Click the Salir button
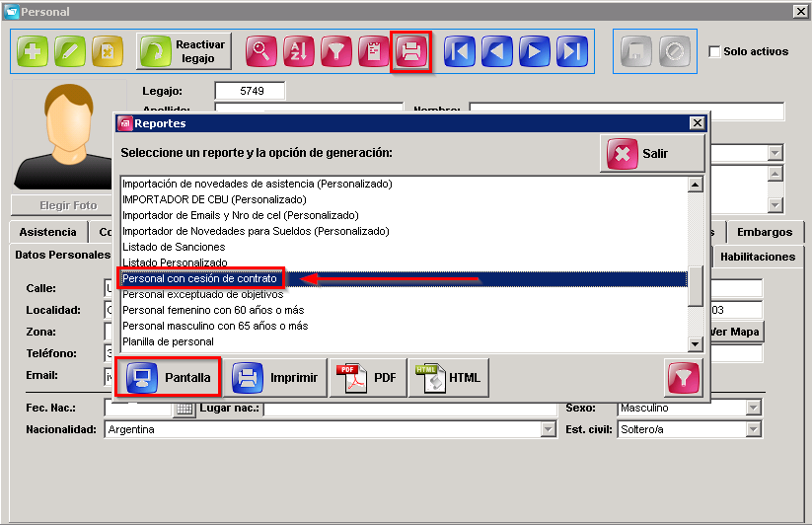The height and width of the screenshot is (525, 812). click(652, 154)
